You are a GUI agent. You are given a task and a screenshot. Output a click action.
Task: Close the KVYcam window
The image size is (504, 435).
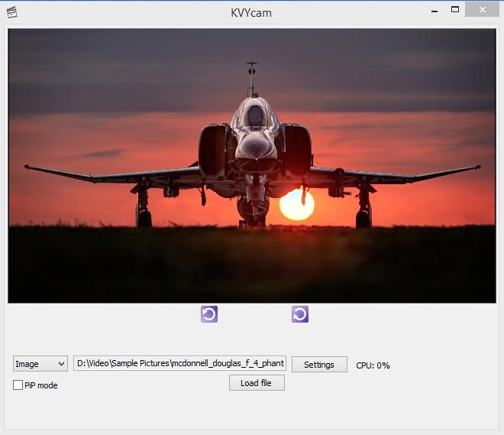pyautogui.click(x=482, y=9)
